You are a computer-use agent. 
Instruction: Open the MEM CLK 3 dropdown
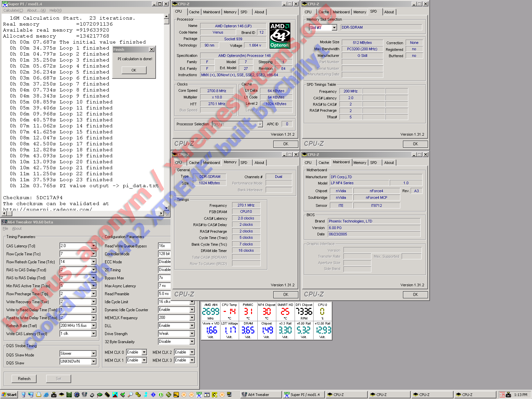click(x=192, y=360)
